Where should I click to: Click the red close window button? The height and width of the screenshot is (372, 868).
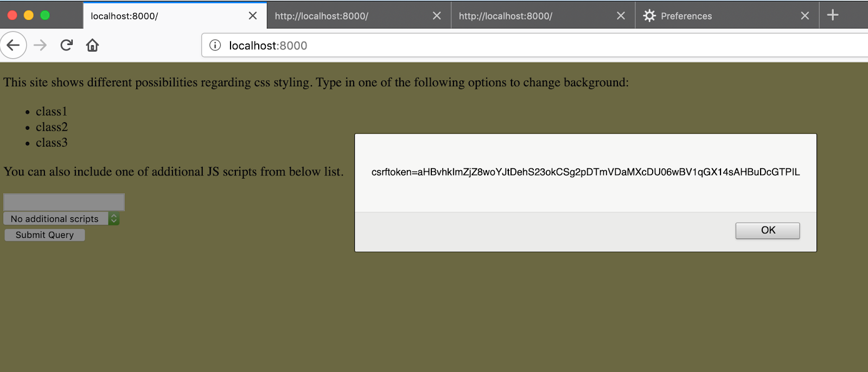12,15
